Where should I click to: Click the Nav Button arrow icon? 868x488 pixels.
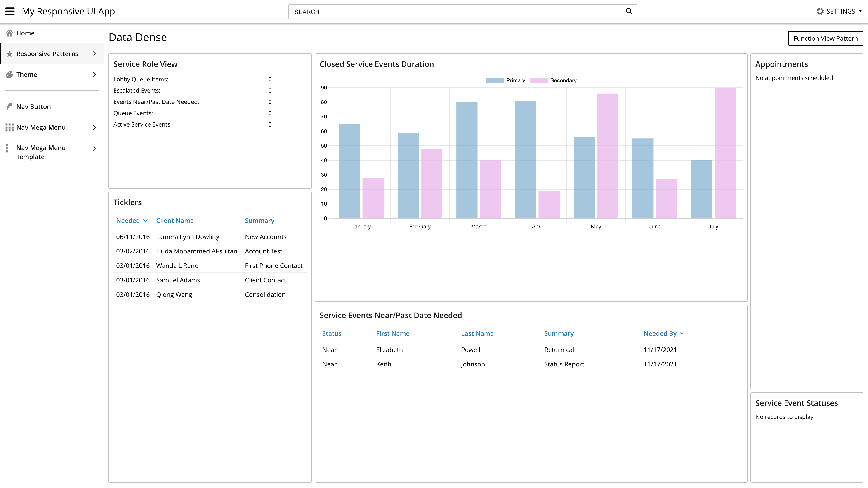coord(9,106)
